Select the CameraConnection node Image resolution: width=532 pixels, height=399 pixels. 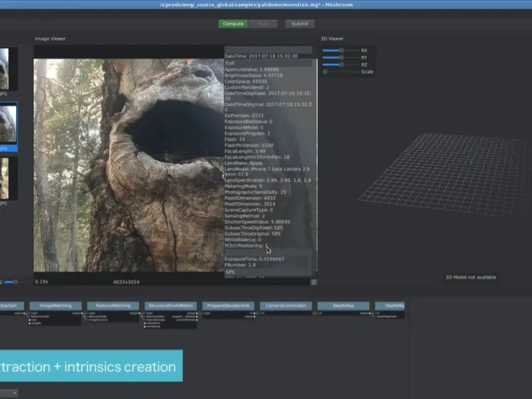[x=285, y=306]
